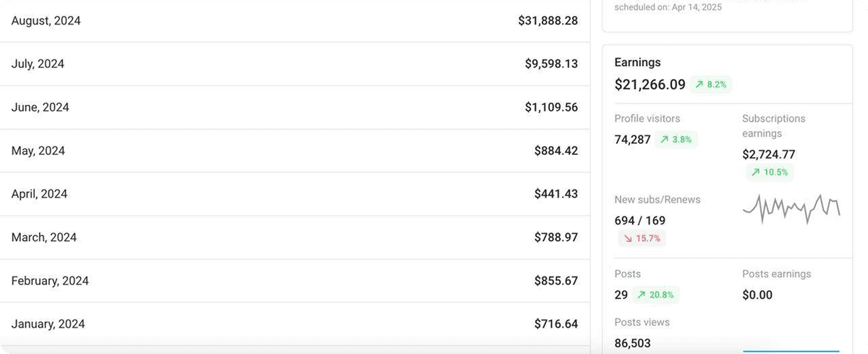Viewport: 868px width, 354px height.
Task: Click the Profile visitors count 74,287
Action: (x=632, y=140)
